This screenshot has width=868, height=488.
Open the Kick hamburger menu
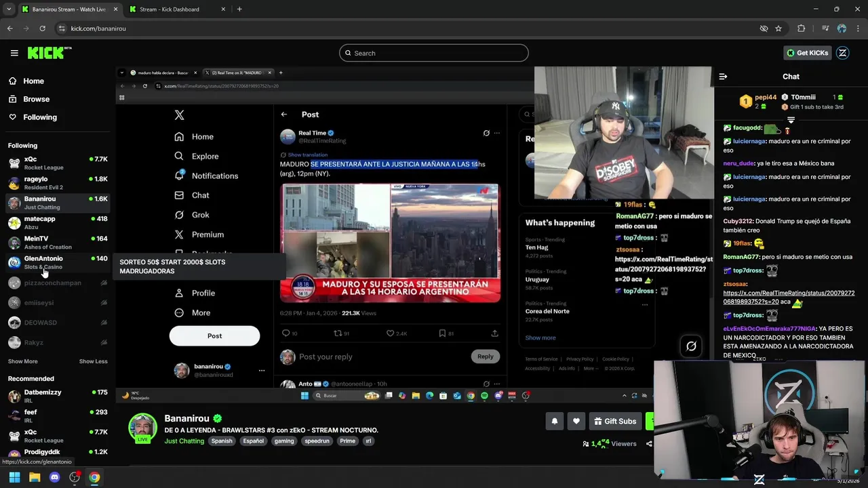coord(14,53)
